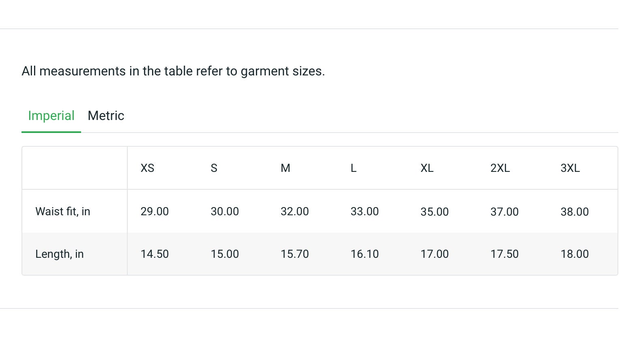Select the 35.00 waist value for XL
The width and height of the screenshot is (639, 364).
click(435, 212)
